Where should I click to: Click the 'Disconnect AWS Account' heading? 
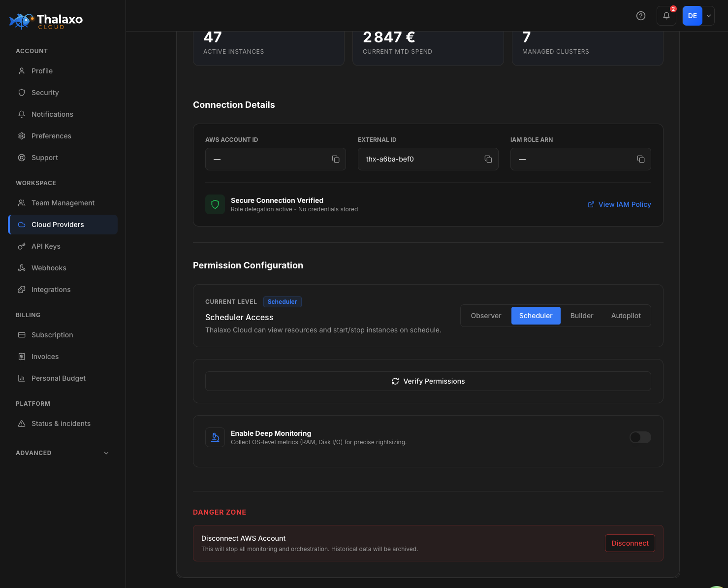click(244, 538)
